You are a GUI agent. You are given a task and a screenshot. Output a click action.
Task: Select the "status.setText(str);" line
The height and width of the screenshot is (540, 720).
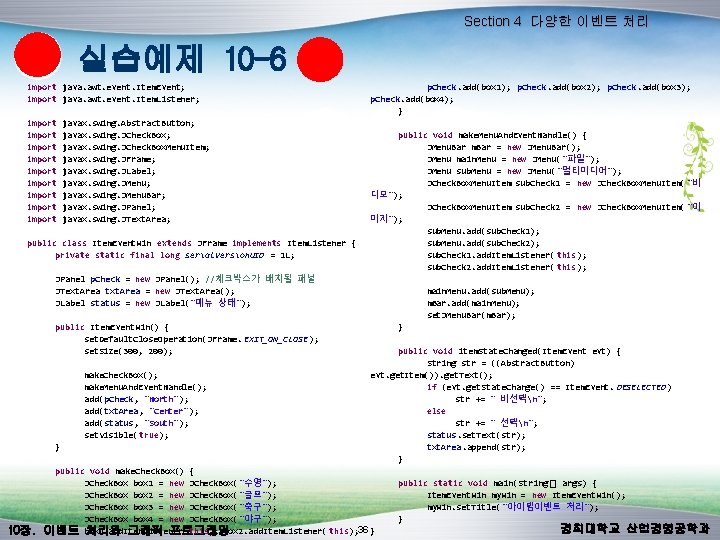[x=476, y=435]
